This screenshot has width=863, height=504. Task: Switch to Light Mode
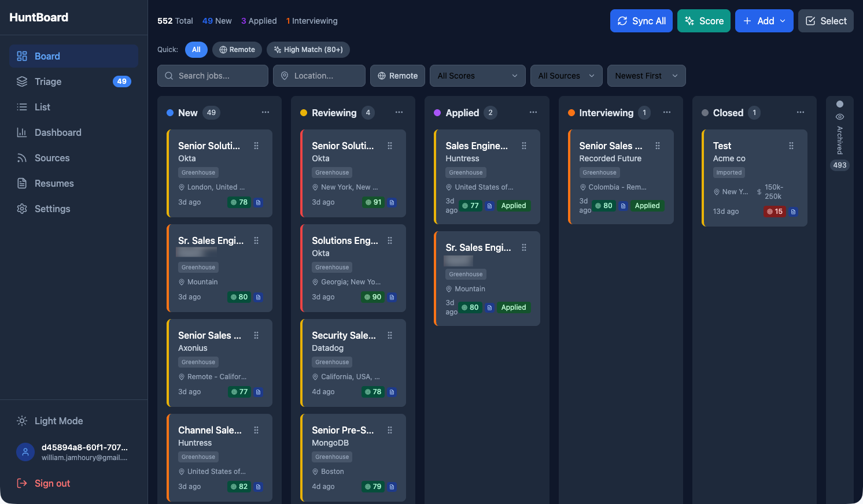[x=49, y=421]
